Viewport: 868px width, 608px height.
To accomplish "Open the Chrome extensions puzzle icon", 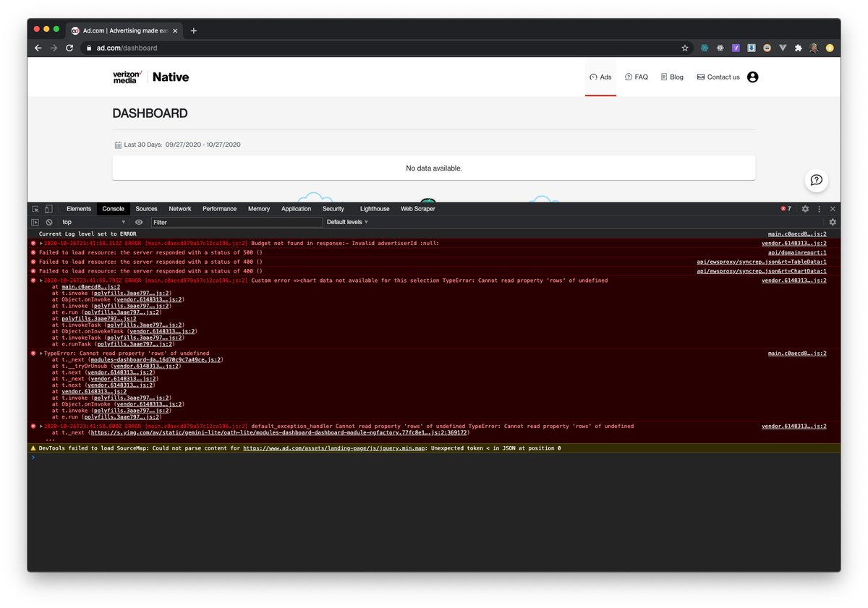I will [x=798, y=48].
